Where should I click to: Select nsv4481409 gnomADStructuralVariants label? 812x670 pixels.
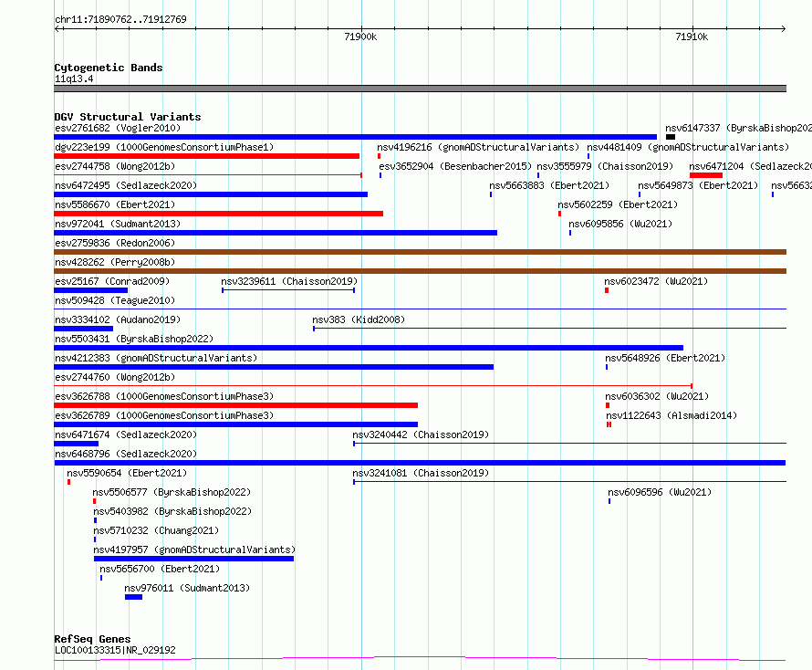click(x=688, y=147)
